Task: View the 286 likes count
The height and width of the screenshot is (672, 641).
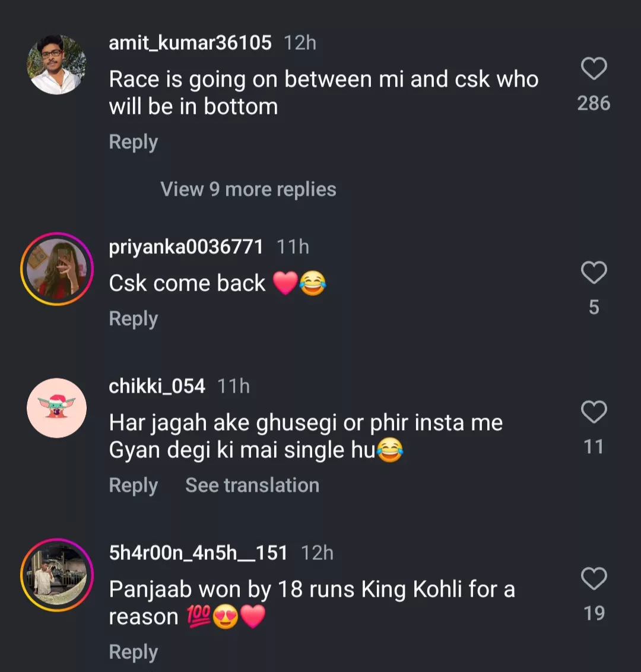Action: (594, 103)
